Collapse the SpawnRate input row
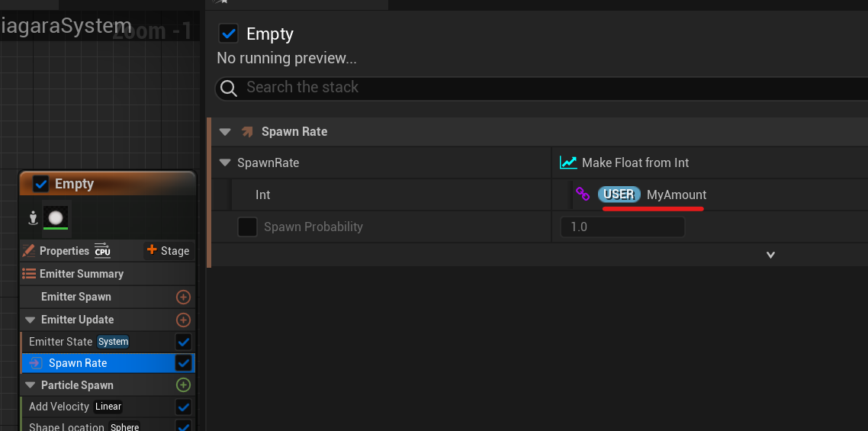 coord(225,162)
